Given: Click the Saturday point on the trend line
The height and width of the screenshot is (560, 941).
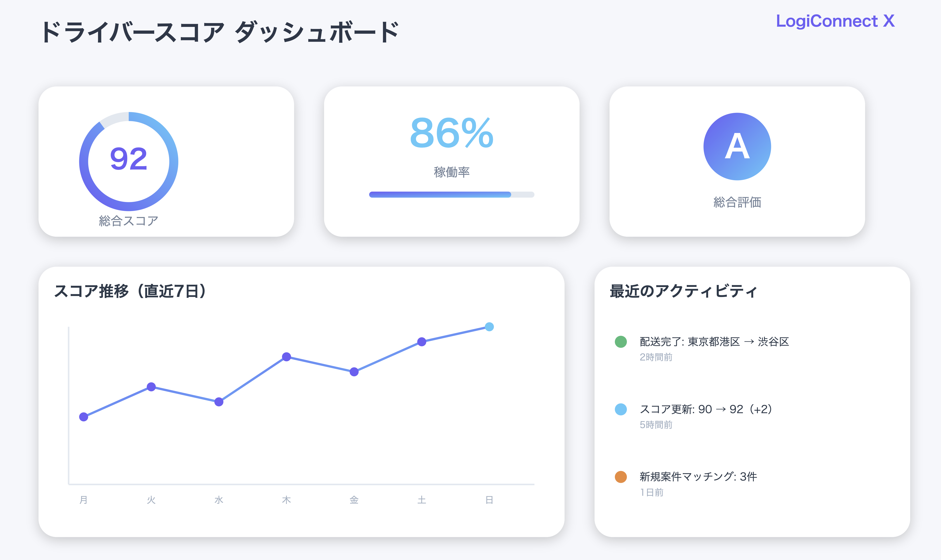Looking at the screenshot, I should coord(422,342).
